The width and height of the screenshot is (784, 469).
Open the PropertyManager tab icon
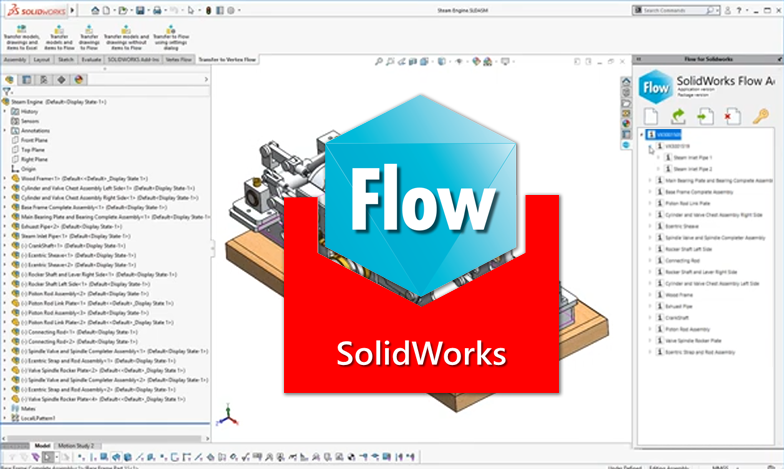click(x=26, y=80)
